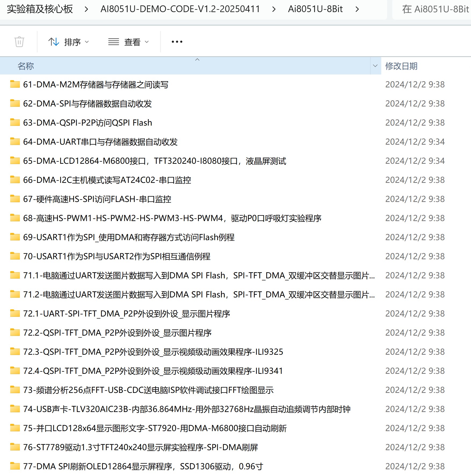Select folder icon of 72.3 ILI9325 row
Screen dimensions: 471x476
tap(15, 351)
